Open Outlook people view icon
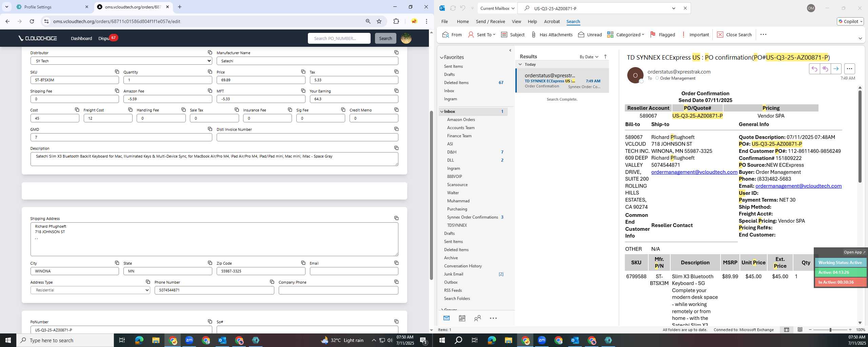Viewport: 868px width, 347px height. point(477,318)
